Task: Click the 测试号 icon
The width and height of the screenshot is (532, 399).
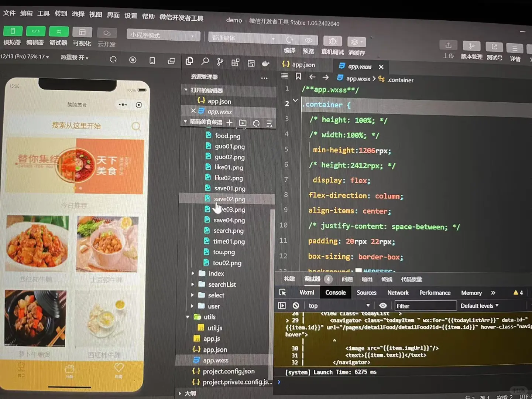Action: 494,47
